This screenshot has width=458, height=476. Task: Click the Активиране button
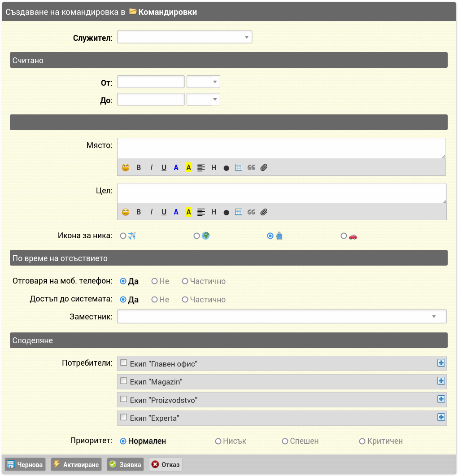coord(76,465)
